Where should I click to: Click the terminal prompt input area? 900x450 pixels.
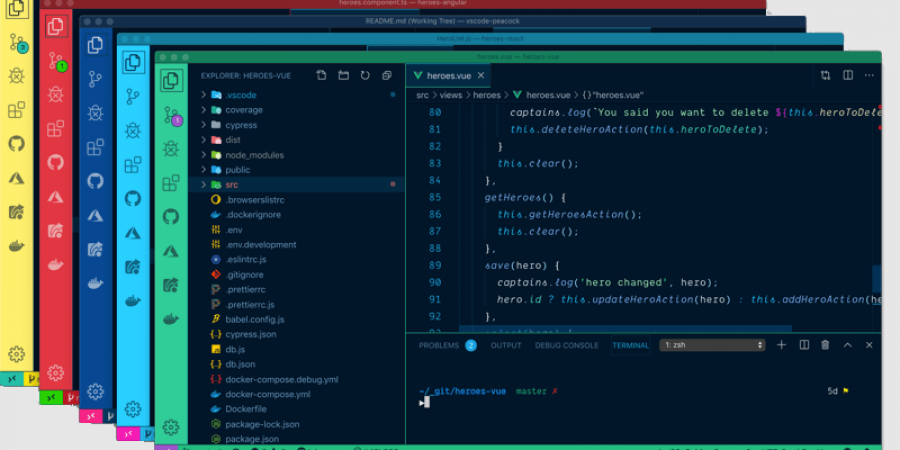[427, 403]
